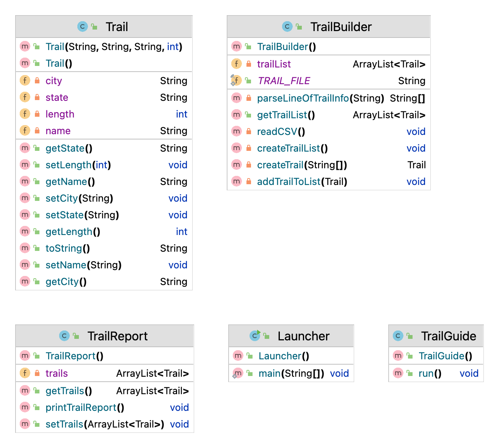Viewport: 499px width, 448px height.
Task: Click the field icon next to state
Action: (x=25, y=97)
